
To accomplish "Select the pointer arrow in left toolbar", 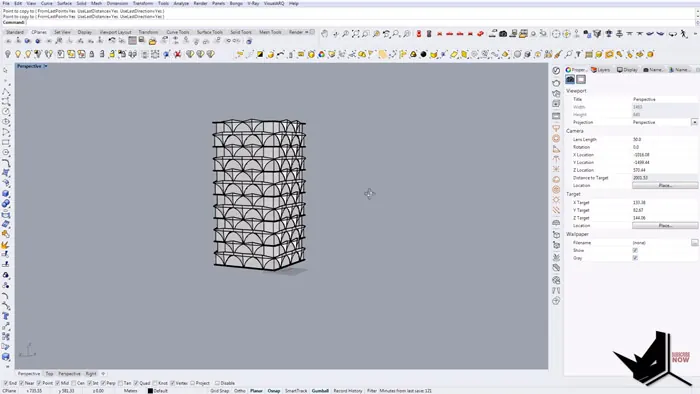I will (5, 70).
